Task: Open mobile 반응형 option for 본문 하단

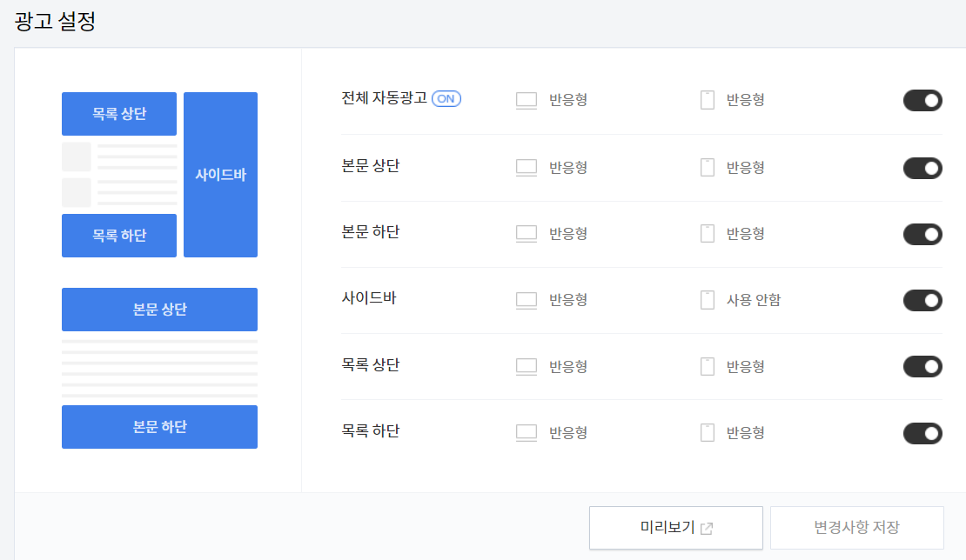Action: click(746, 234)
